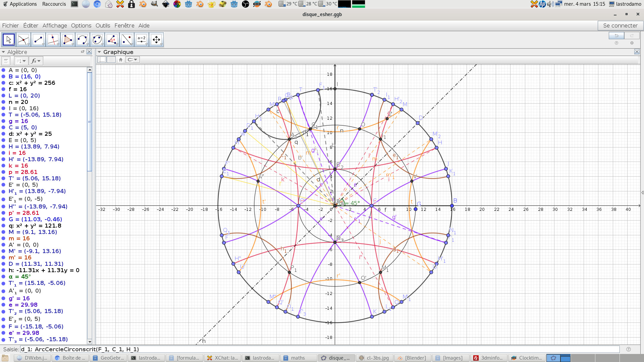Toggle visibility of d: x² + y² = 25

pyautogui.click(x=3, y=134)
